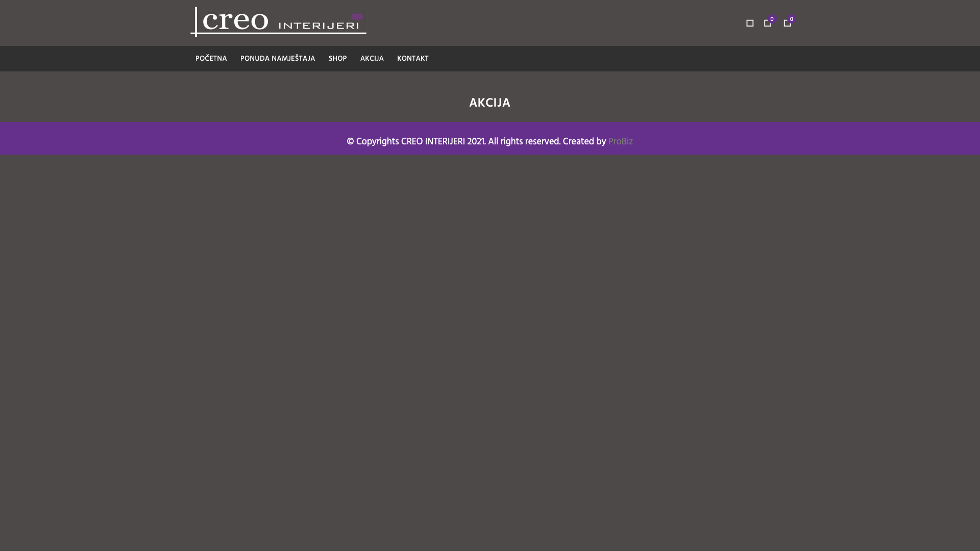Click the rightmost header icon with zero badge

(x=787, y=23)
